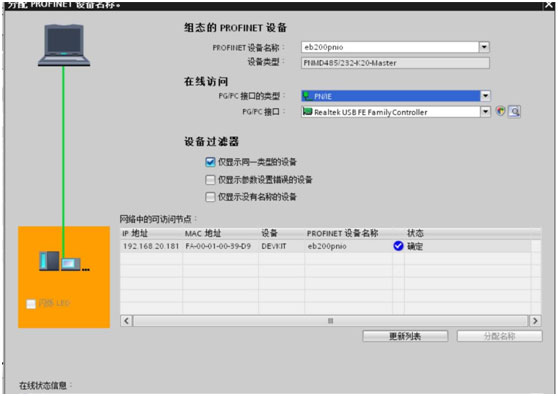Click the status text next to checkmark
The width and height of the screenshot is (558, 396).
click(x=415, y=246)
